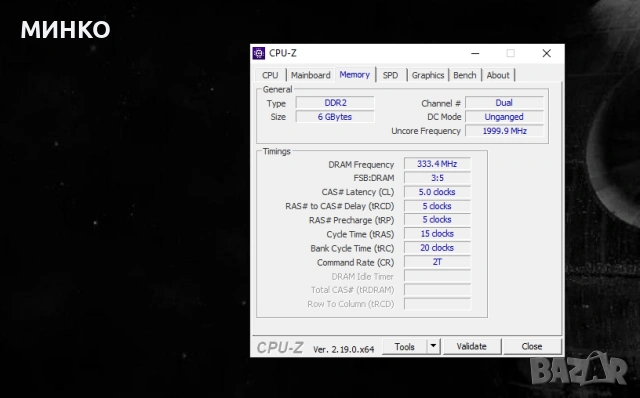
Task: Click the Unganged DC Mode value
Action: tap(504, 117)
